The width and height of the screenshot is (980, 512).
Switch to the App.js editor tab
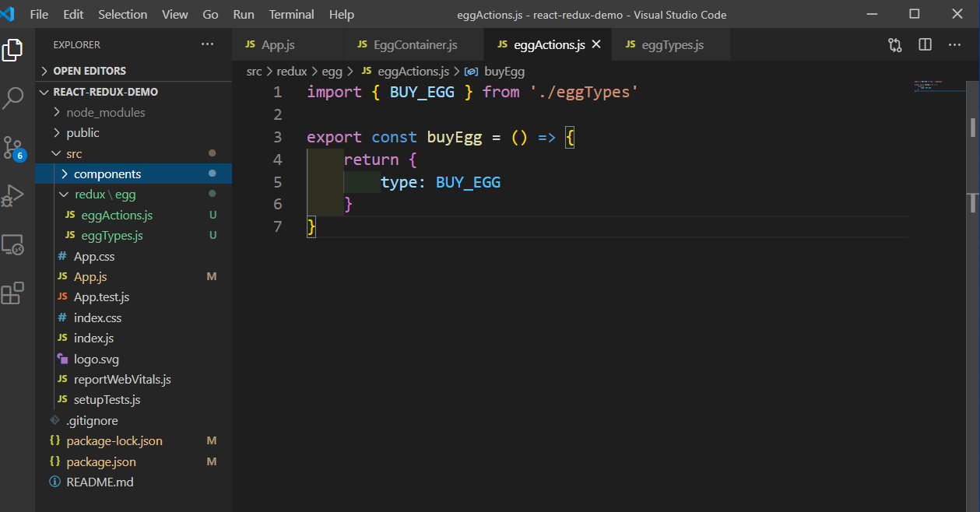coord(287,44)
